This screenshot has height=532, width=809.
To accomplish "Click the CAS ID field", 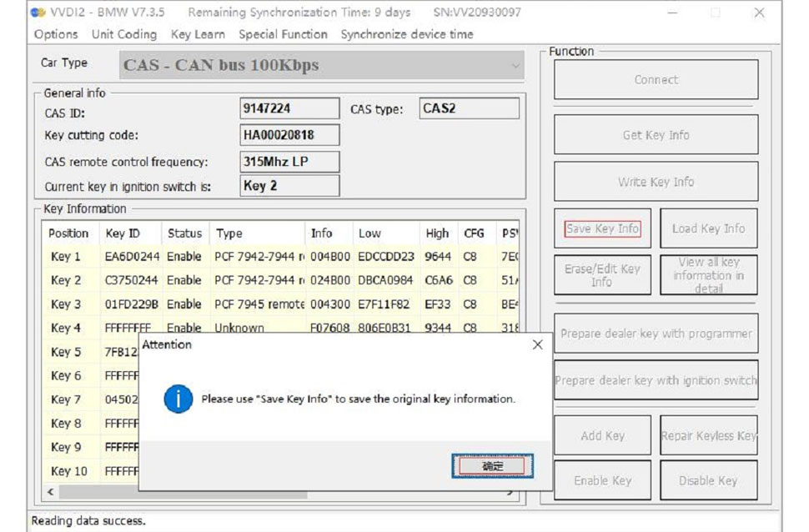I will pos(289,108).
